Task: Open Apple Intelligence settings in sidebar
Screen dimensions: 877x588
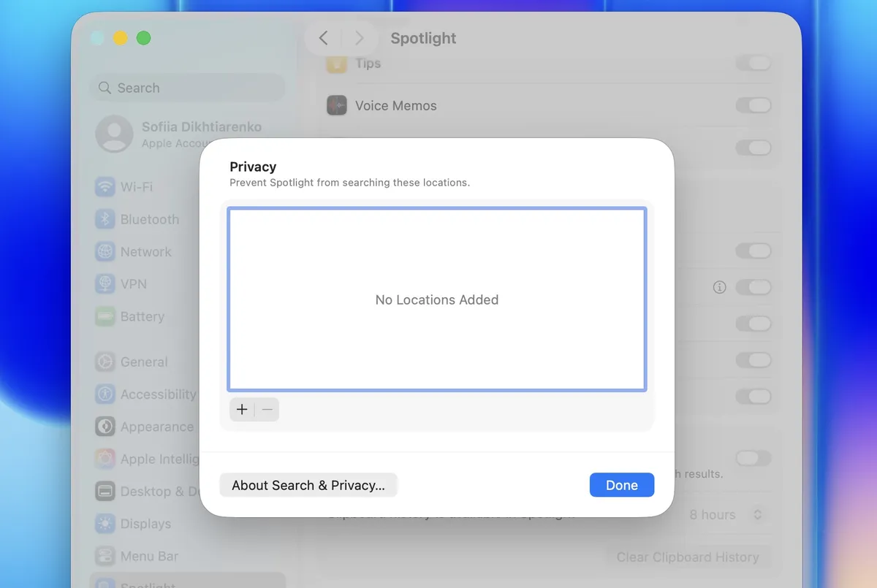Action: [x=146, y=459]
